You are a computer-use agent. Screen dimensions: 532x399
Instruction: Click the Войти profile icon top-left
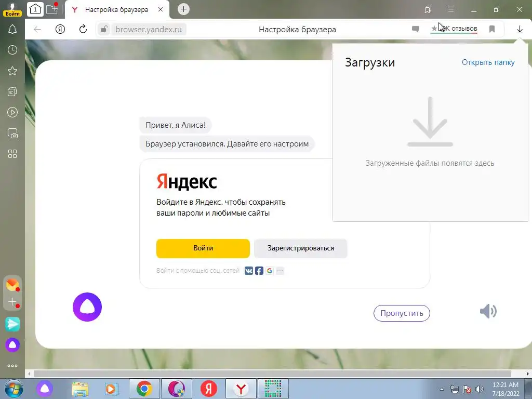[12, 9]
